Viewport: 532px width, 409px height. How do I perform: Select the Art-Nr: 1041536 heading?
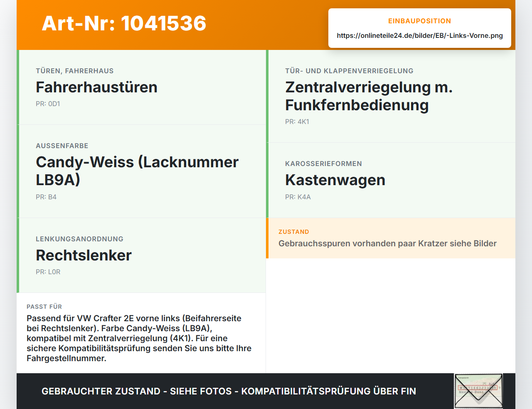124,23
